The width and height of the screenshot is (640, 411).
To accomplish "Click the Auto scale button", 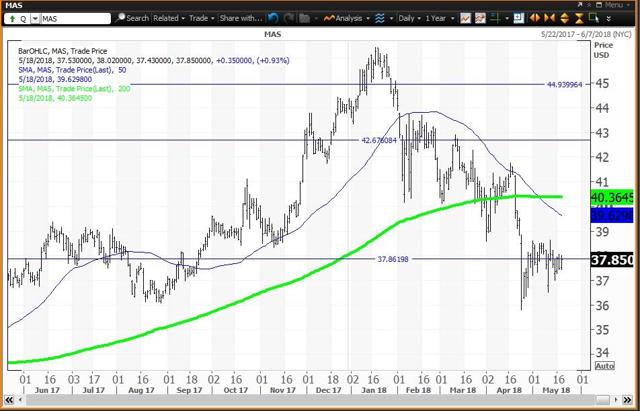I will 604,366.
